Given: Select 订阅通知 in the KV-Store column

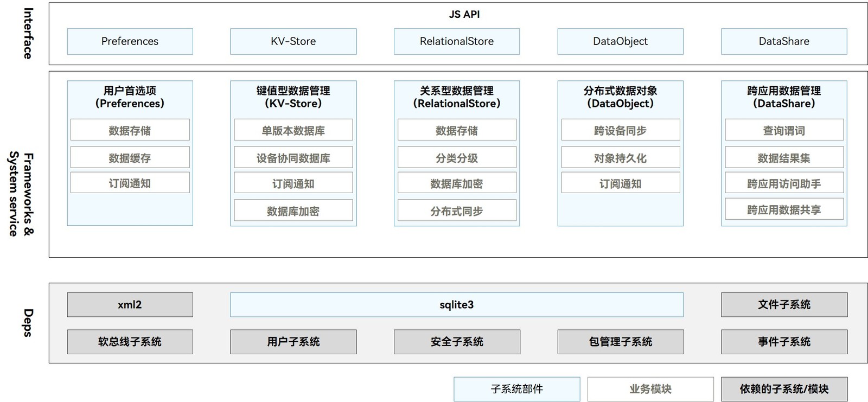Looking at the screenshot, I should pos(293,183).
